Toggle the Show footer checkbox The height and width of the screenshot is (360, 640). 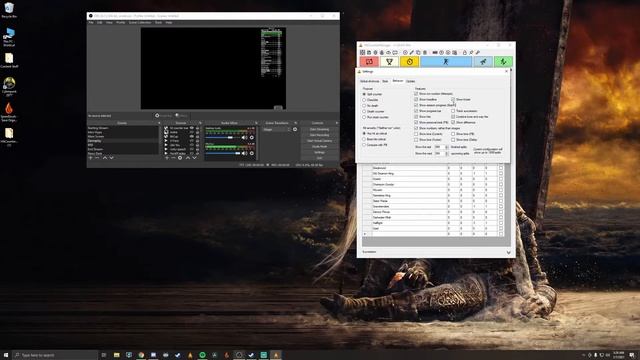coord(453,100)
